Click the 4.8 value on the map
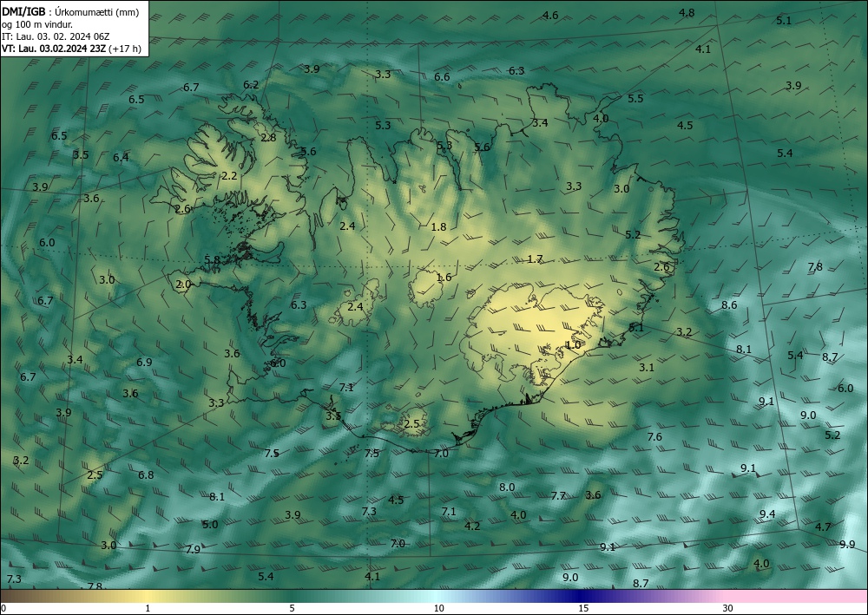868x615 pixels. [687, 13]
